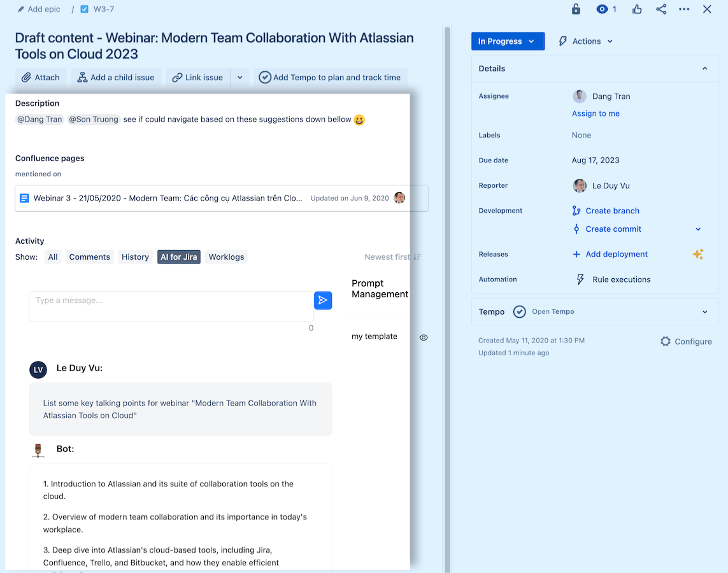Click the Bot avatar icon

pyautogui.click(x=38, y=450)
